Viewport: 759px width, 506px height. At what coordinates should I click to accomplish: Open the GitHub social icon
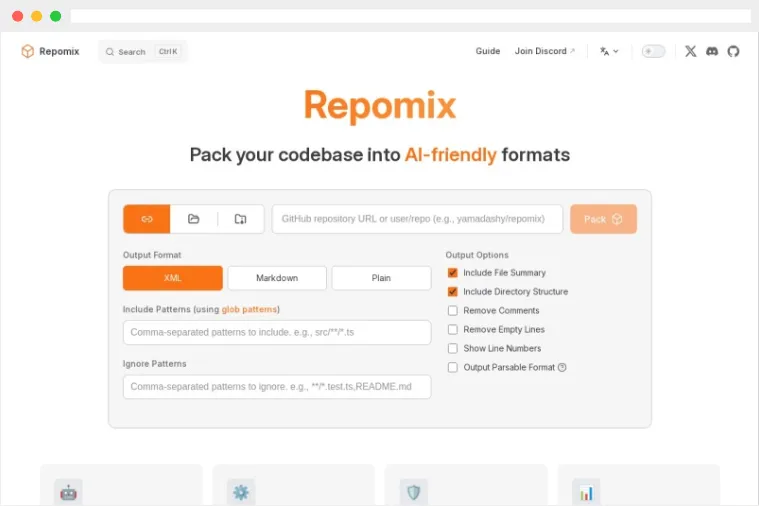coord(733,51)
